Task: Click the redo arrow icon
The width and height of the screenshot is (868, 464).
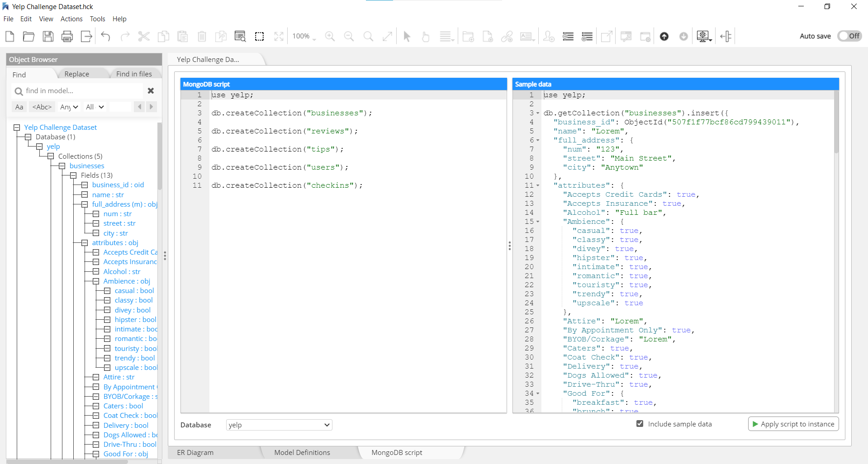Action: [125, 36]
